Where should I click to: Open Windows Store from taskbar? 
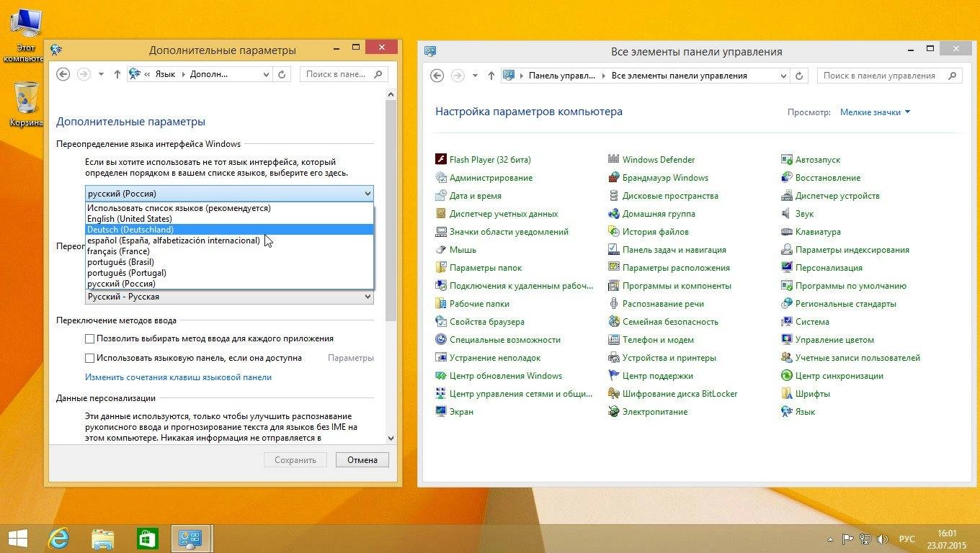(x=148, y=539)
